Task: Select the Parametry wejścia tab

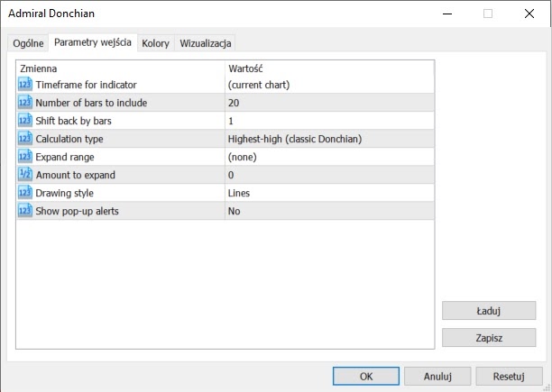Action: (93, 42)
